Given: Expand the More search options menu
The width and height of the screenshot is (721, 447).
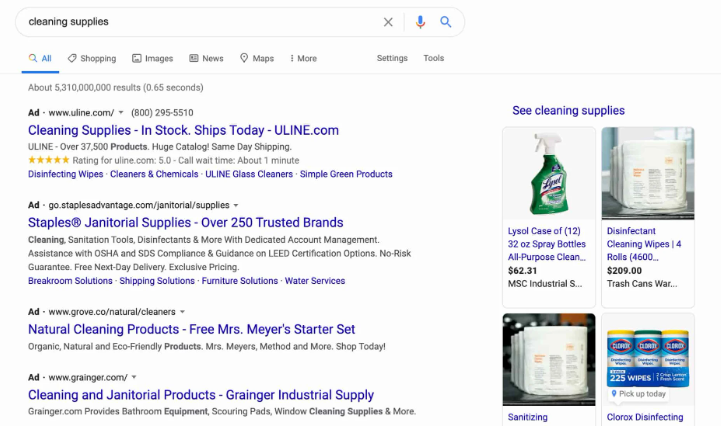Looking at the screenshot, I should [x=303, y=59].
